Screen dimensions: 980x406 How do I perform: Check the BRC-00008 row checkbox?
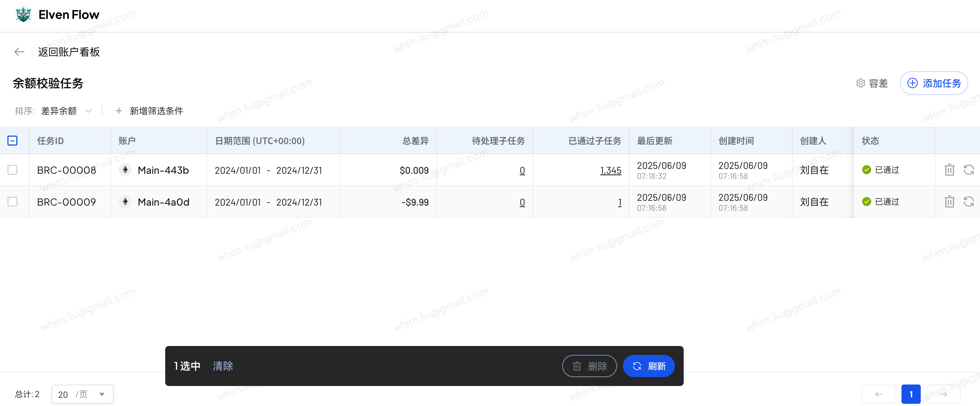(x=13, y=170)
